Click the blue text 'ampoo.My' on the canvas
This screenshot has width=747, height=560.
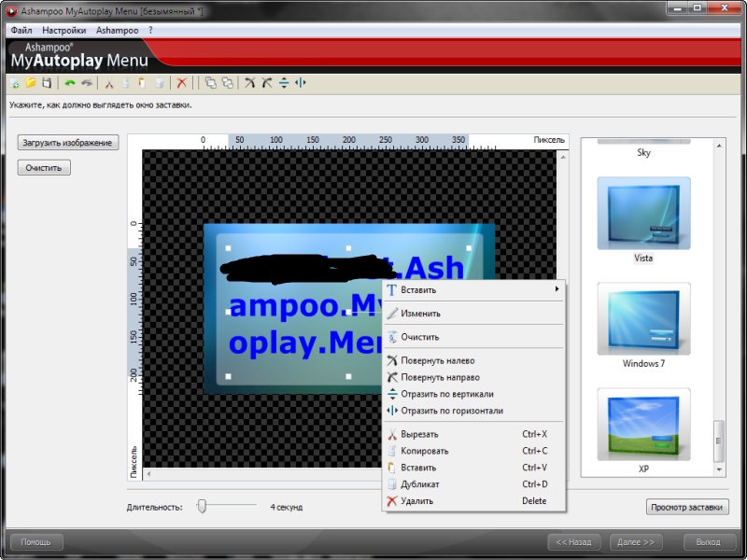coord(306,306)
